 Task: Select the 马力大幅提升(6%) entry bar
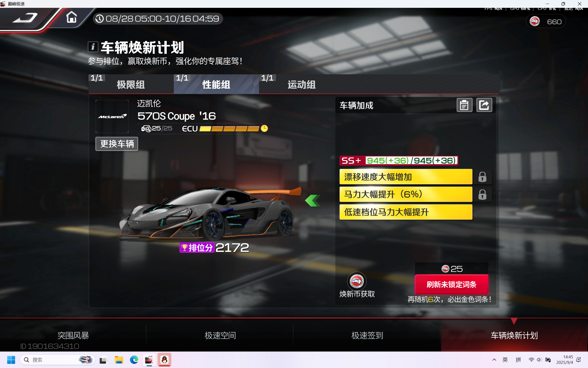[406, 195]
